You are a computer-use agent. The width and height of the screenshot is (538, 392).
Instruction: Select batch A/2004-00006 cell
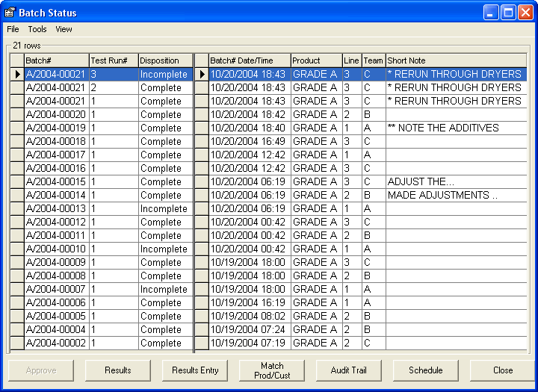tap(57, 303)
